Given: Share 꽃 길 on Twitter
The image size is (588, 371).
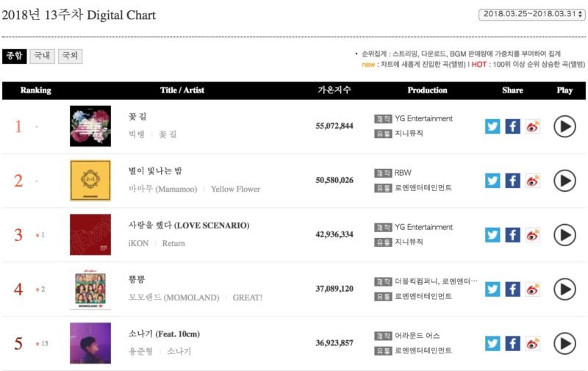Looking at the screenshot, I should 492,126.
